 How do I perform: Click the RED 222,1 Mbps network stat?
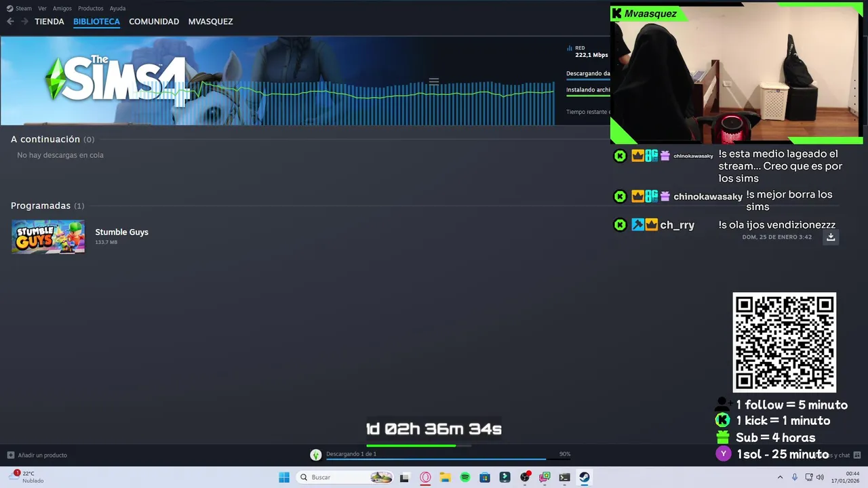(x=587, y=52)
